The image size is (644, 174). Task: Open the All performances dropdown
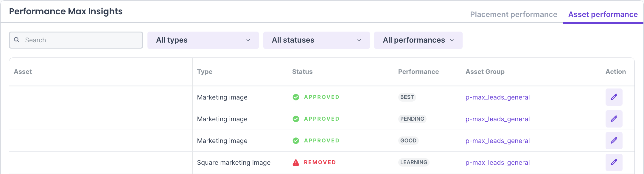[x=418, y=40]
